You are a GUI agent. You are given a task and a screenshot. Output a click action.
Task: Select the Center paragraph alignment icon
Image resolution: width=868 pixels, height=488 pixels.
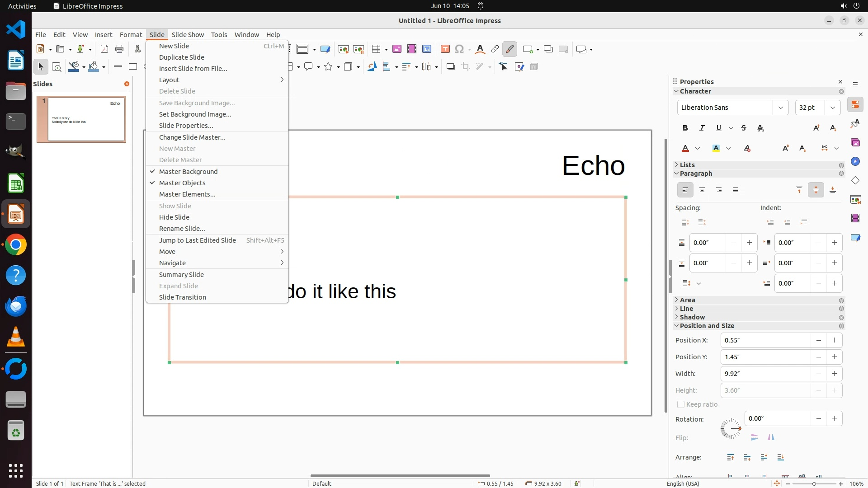coord(702,190)
